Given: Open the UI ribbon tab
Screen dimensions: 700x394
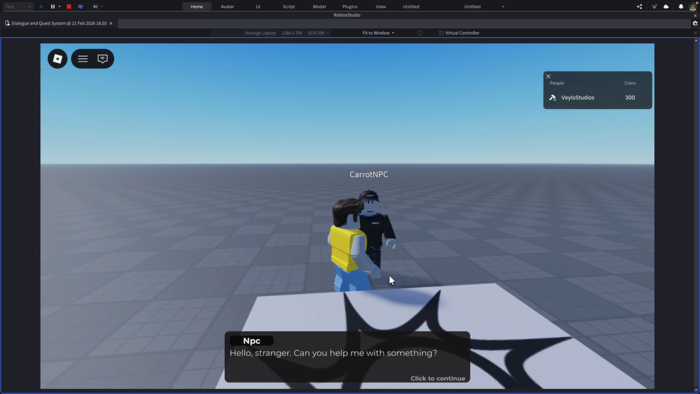Looking at the screenshot, I should click(258, 7).
